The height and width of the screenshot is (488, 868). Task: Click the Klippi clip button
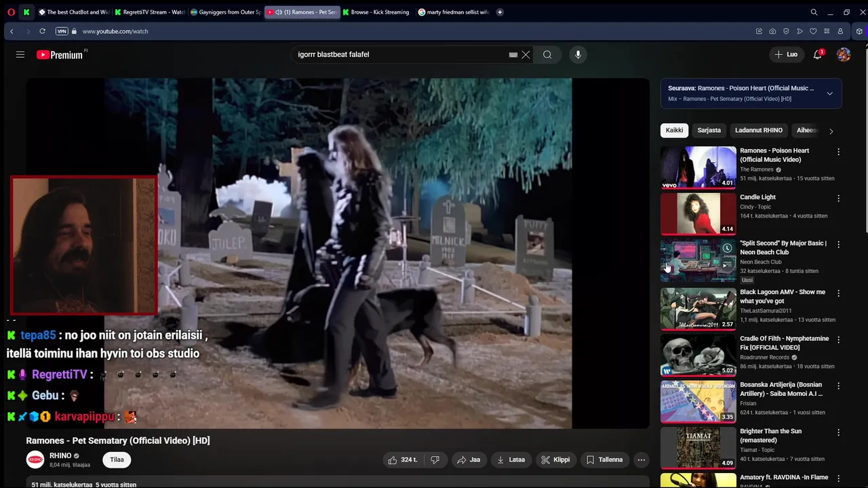coord(555,460)
